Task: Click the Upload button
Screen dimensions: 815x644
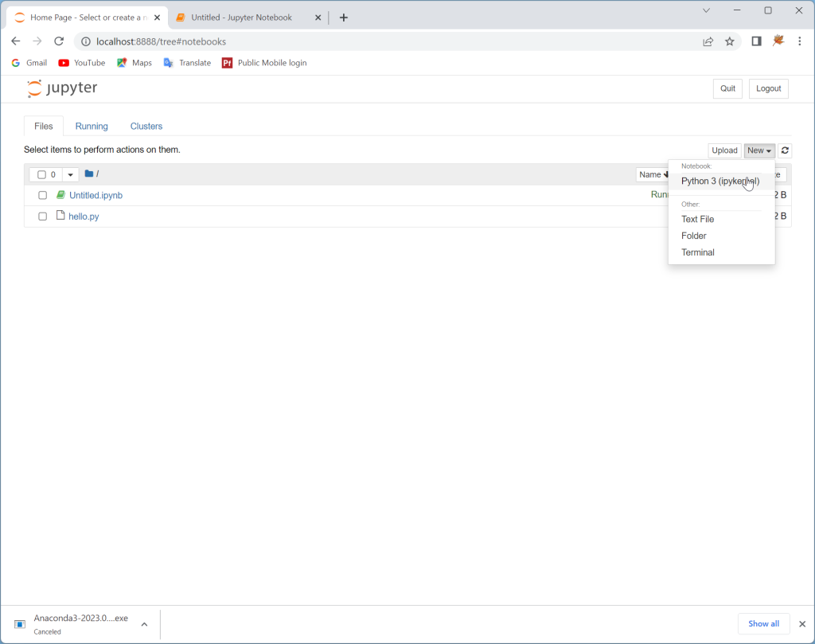Action: pyautogui.click(x=724, y=150)
